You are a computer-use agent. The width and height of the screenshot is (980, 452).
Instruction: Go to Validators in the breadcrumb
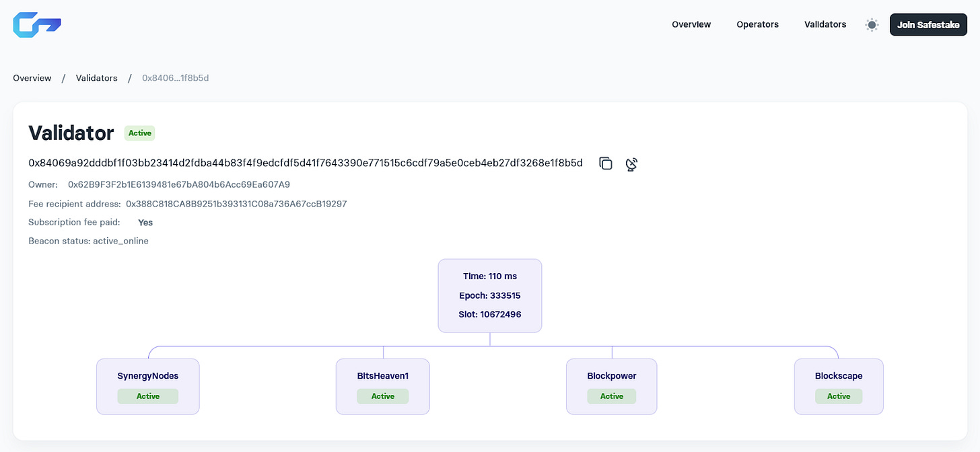pos(96,78)
